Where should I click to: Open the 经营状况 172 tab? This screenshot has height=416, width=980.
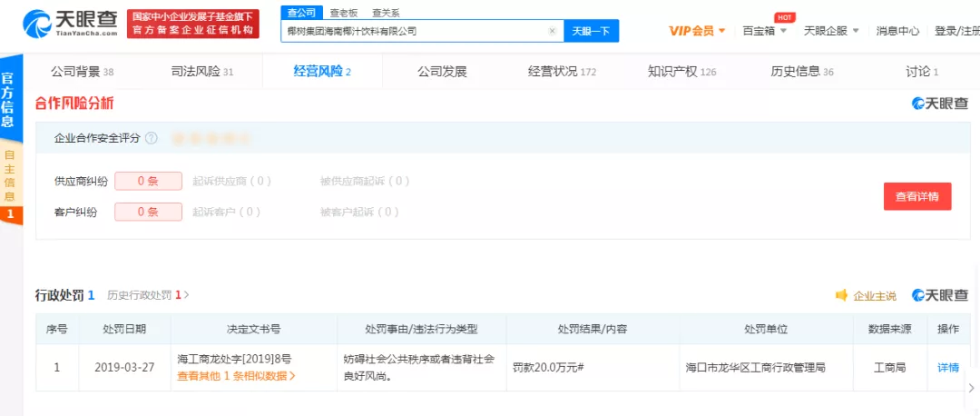[562, 72]
